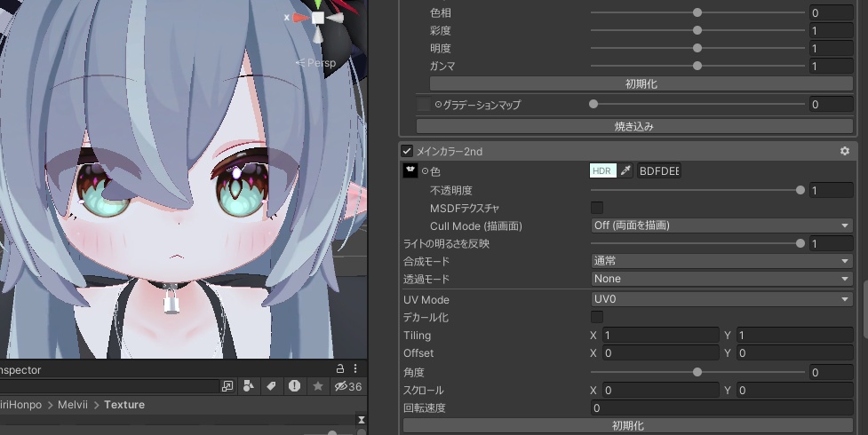This screenshot has height=435, width=868.
Task: Click the 不透明度 opacity slider handle
Action: 800,190
